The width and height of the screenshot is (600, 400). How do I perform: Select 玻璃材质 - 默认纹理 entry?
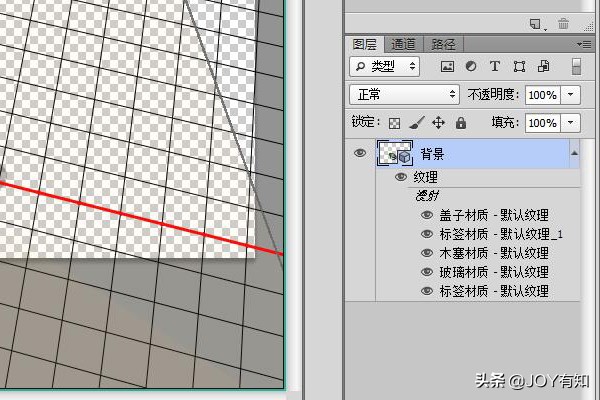coord(494,272)
